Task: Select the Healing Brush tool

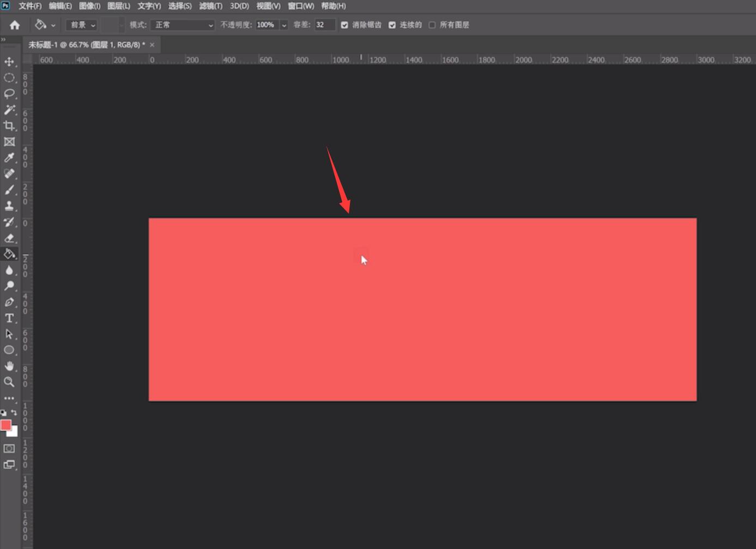Action: (9, 174)
